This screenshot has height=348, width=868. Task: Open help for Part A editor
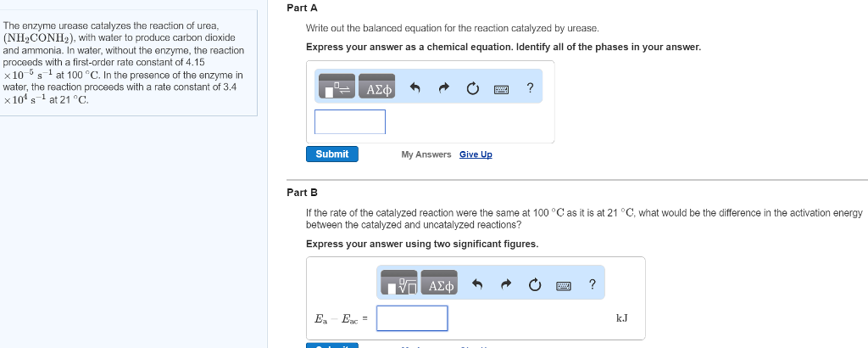pos(530,87)
